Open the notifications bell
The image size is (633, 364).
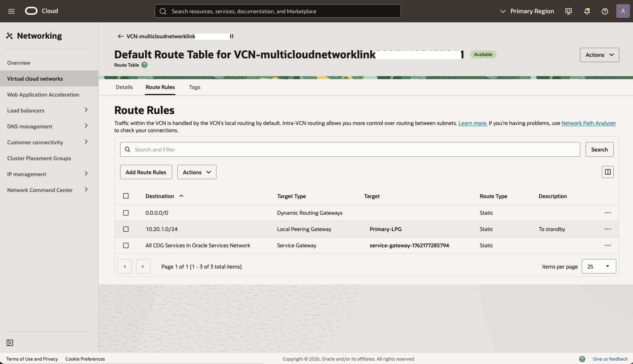(x=587, y=11)
